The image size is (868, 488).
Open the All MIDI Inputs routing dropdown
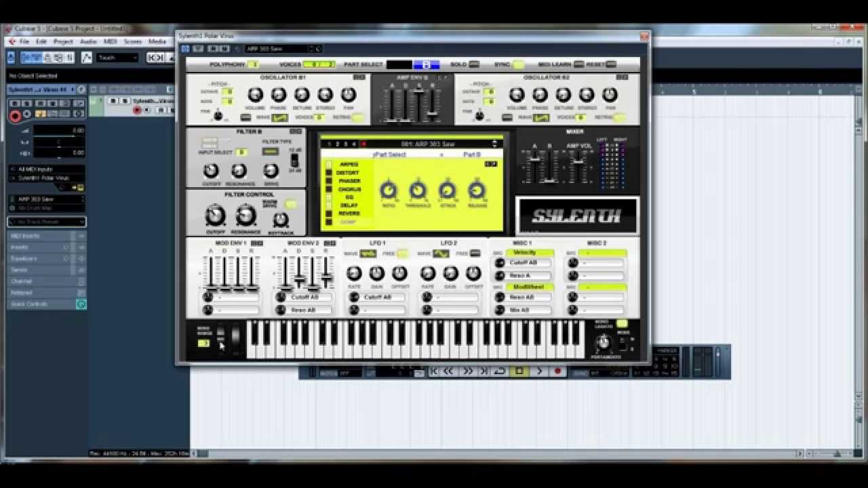tap(47, 169)
